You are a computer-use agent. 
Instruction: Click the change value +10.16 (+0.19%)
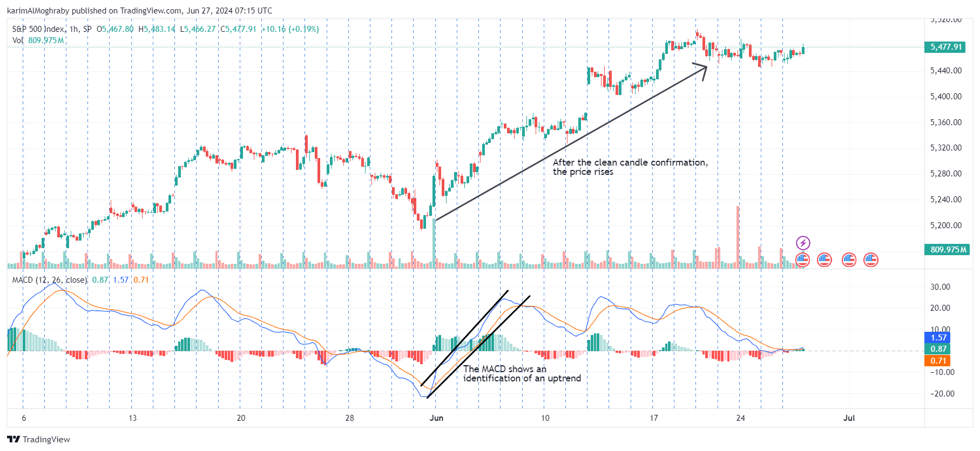click(x=290, y=29)
